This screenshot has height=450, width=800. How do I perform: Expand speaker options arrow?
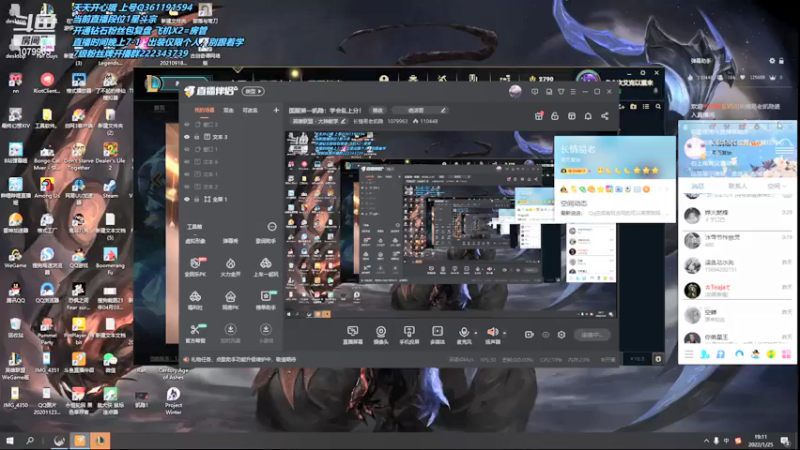pyautogui.click(x=505, y=333)
